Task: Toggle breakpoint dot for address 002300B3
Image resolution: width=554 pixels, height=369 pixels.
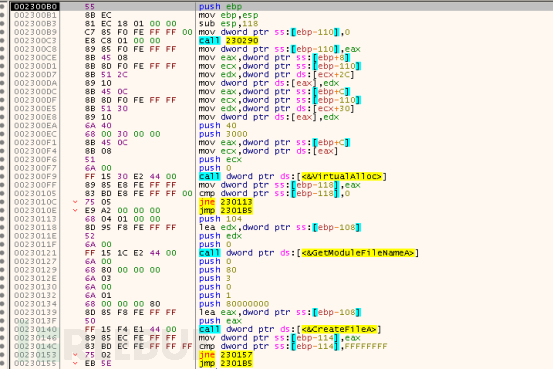Action: [2, 23]
